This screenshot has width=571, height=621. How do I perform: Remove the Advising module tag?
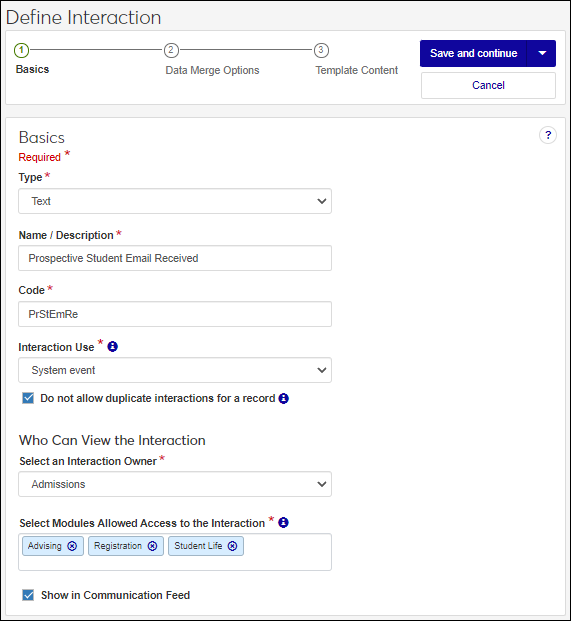72,546
